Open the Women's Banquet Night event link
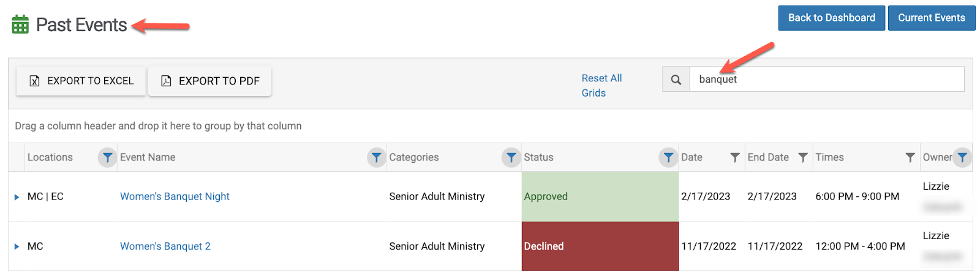 175,196
